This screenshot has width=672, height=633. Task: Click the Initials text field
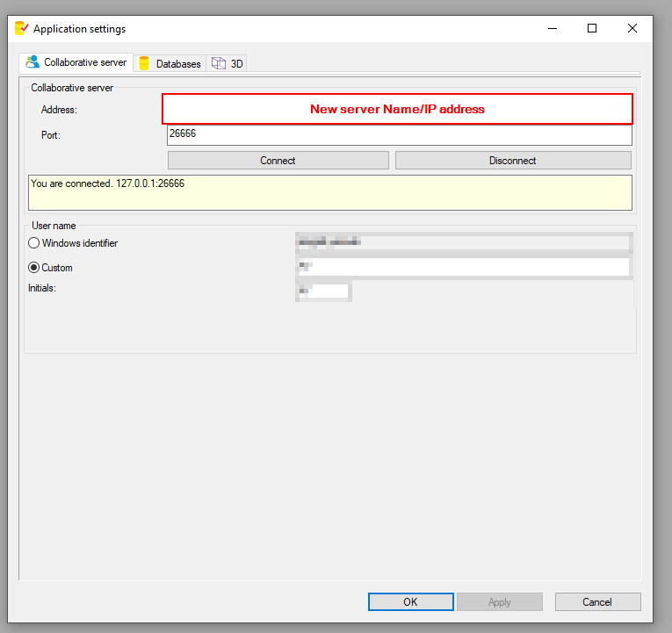pos(323,291)
